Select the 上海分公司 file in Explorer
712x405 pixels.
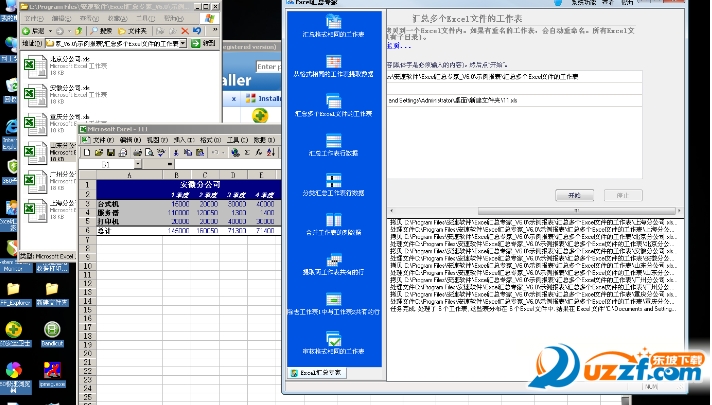(50, 211)
